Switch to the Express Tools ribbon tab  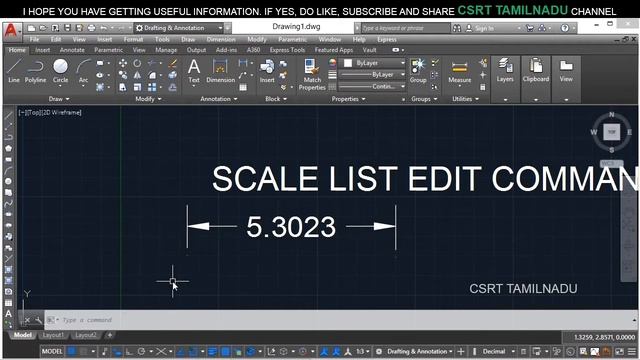pos(287,50)
